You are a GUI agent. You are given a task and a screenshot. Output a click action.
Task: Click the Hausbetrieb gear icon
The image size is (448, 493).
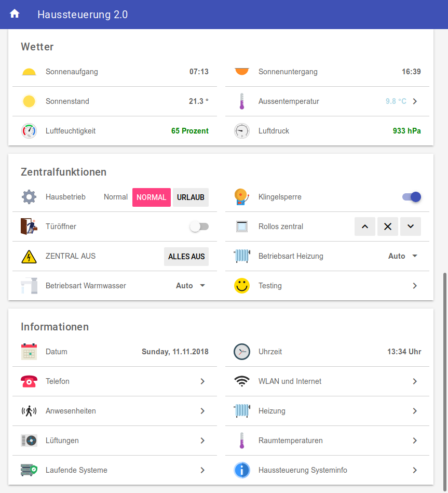click(x=29, y=197)
